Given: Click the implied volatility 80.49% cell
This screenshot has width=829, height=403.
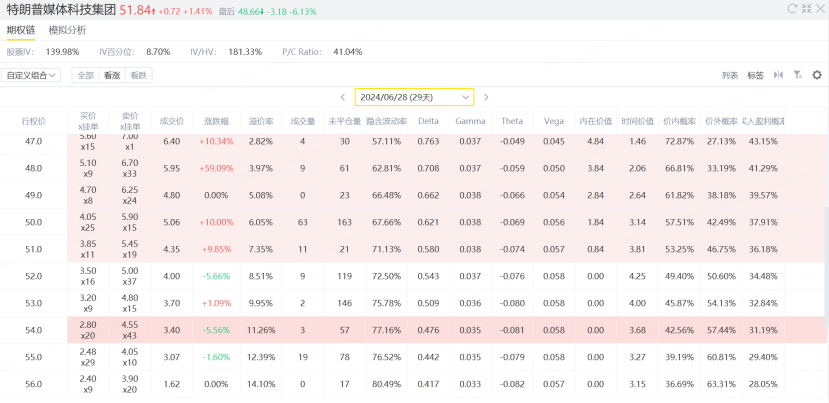Looking at the screenshot, I should (x=386, y=384).
